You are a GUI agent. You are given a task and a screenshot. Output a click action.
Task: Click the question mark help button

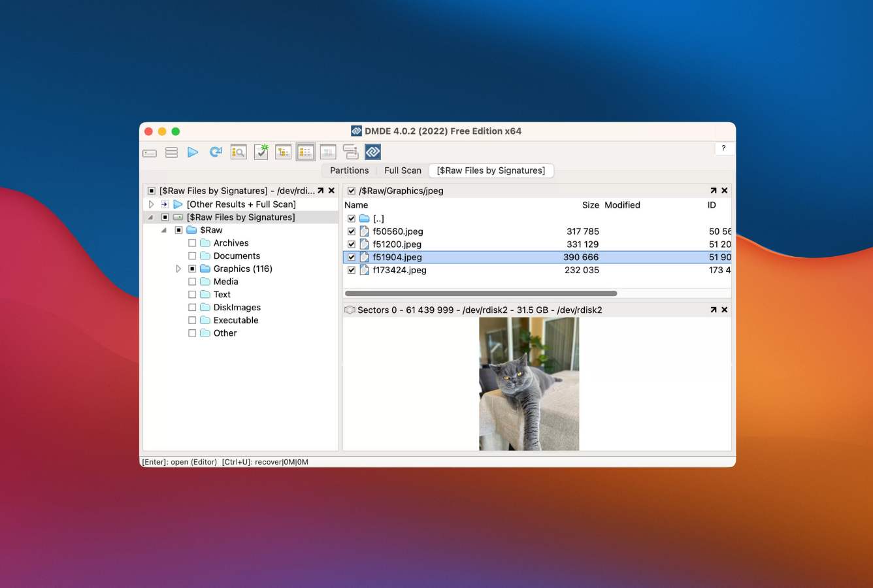pos(723,148)
